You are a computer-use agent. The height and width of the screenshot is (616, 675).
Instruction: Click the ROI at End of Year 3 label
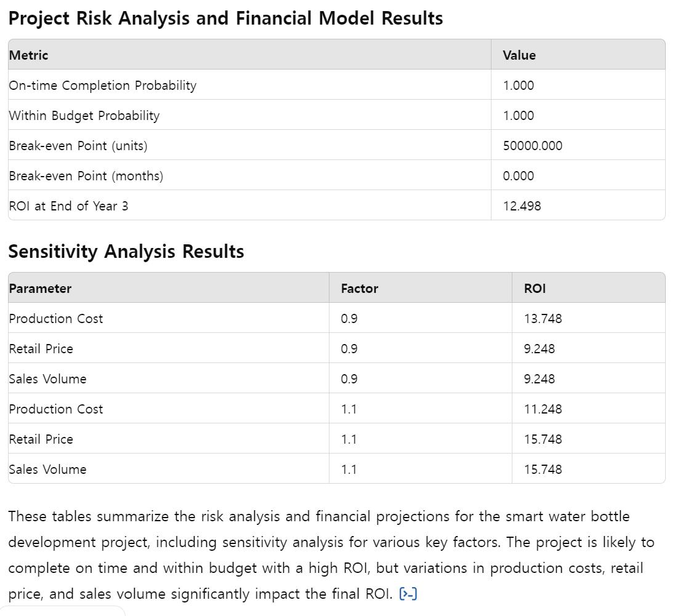click(x=68, y=206)
